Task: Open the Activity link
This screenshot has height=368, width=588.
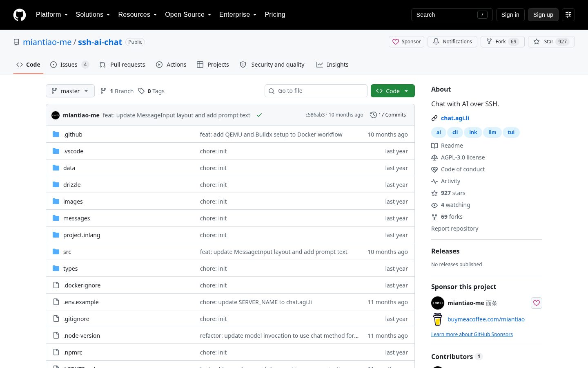Action: click(x=446, y=181)
